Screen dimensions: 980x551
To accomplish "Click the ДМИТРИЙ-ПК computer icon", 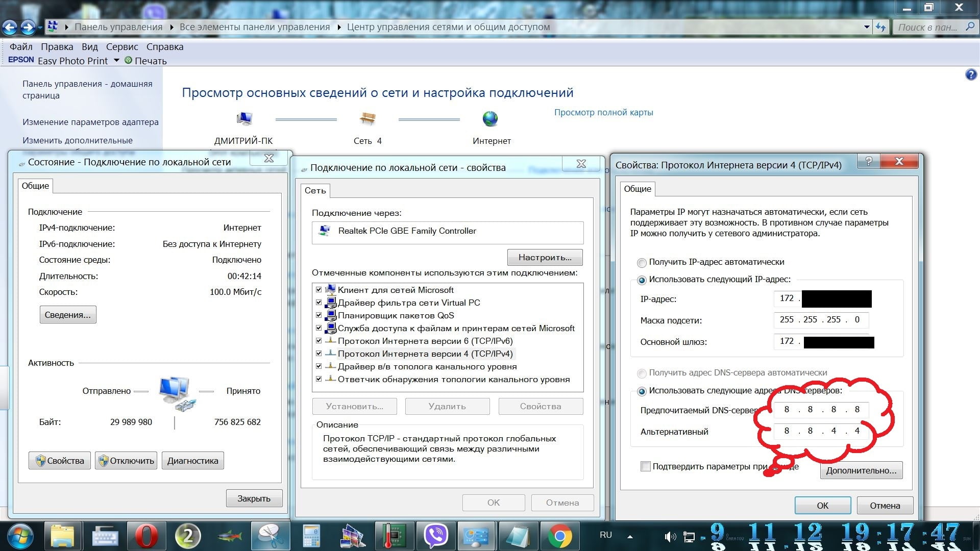I will (x=244, y=119).
